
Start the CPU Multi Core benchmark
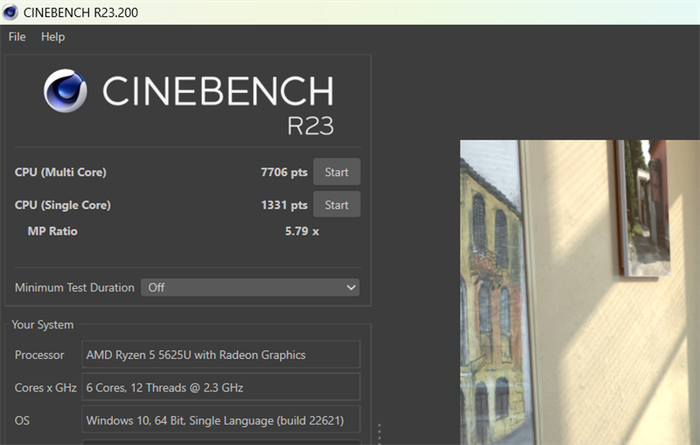tap(336, 172)
